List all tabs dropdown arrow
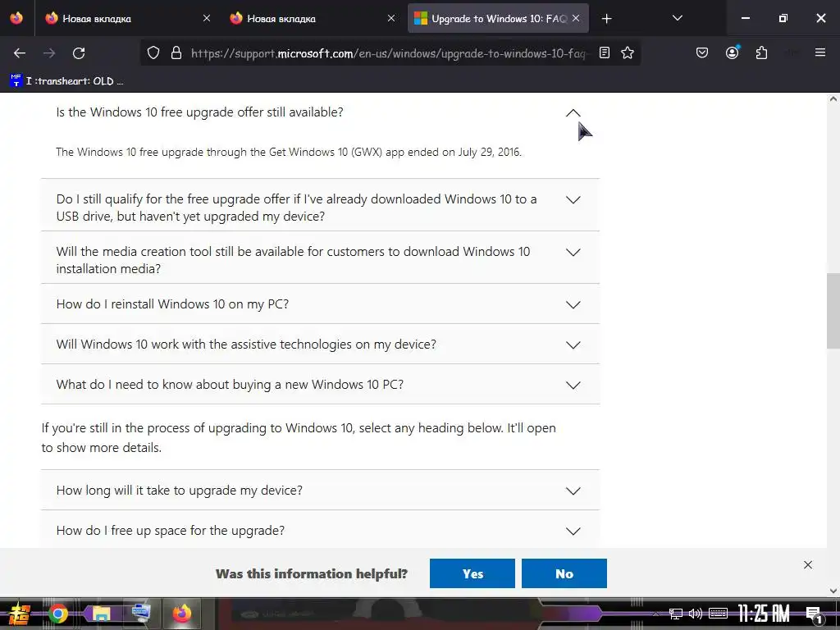Image resolution: width=840 pixels, height=630 pixels. pyautogui.click(x=677, y=18)
